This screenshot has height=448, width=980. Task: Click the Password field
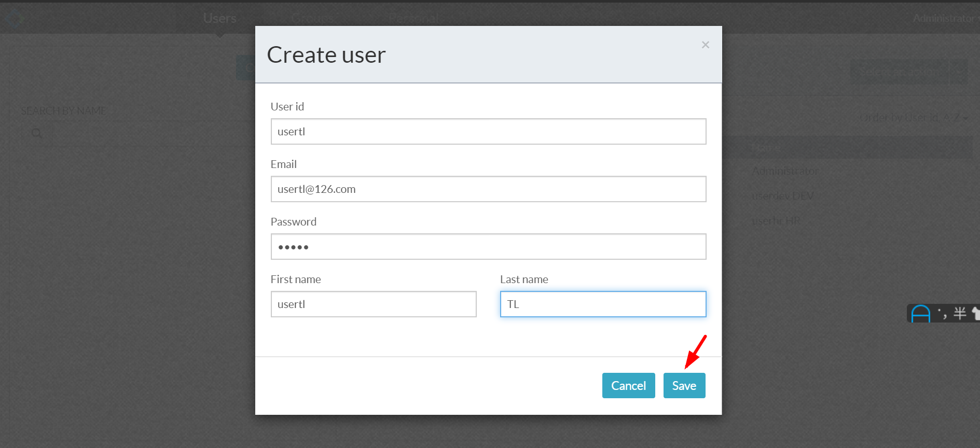pyautogui.click(x=488, y=247)
